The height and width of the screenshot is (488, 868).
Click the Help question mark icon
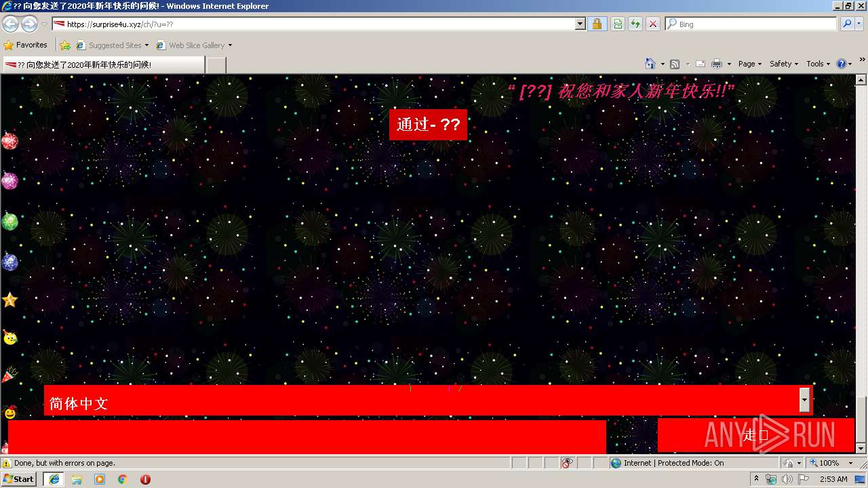[x=842, y=64]
